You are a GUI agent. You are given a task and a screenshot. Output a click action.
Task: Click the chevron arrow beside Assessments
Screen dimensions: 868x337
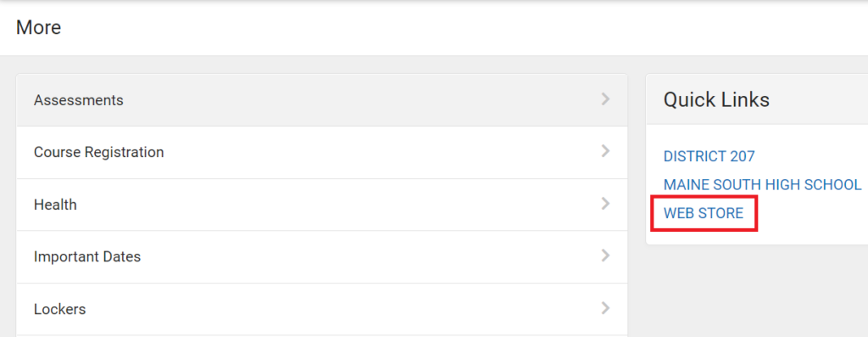(605, 100)
